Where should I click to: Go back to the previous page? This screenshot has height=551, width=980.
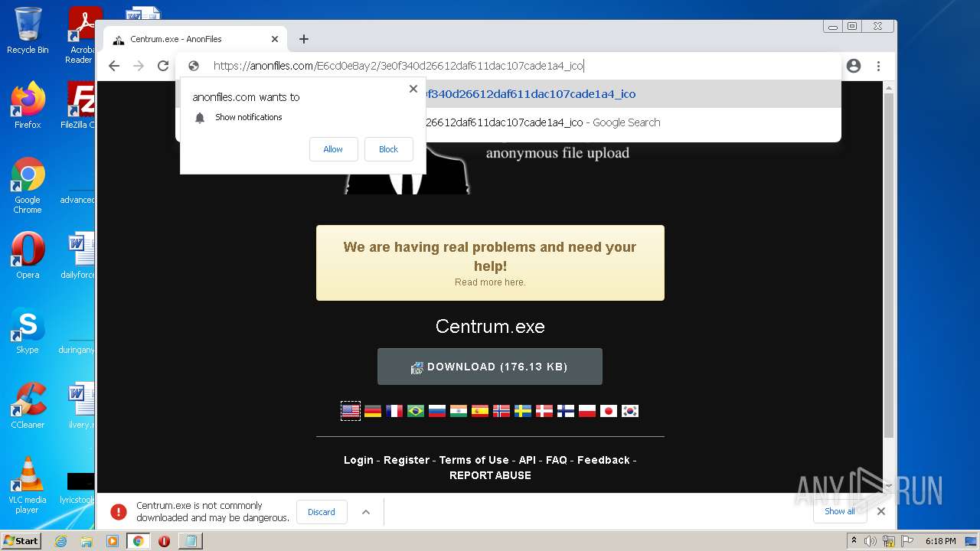(x=114, y=66)
